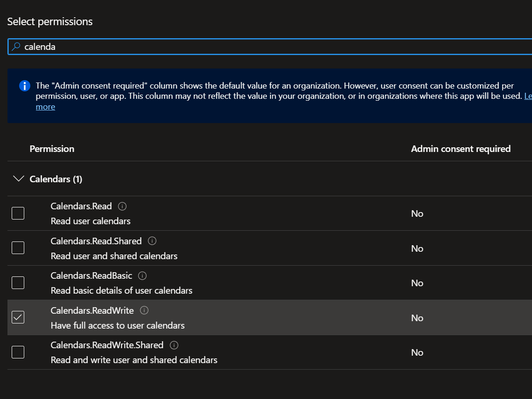The image size is (532, 399).
Task: Open info tooltip for Calendars.Read
Action: coord(122,206)
